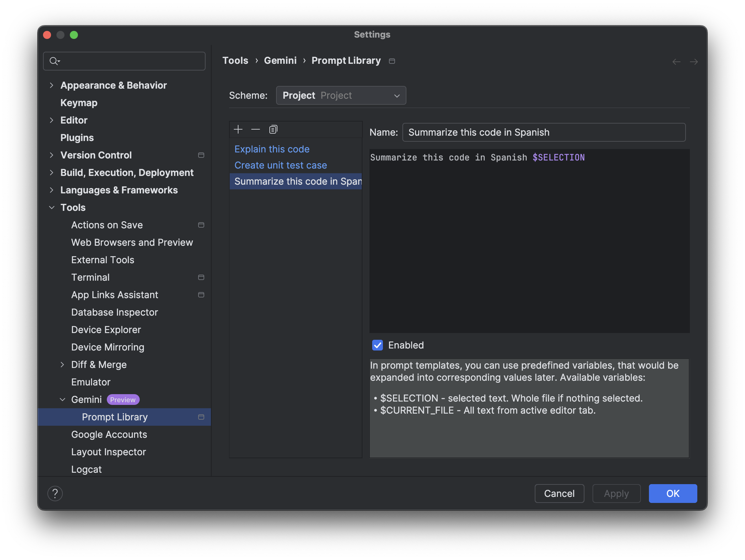Click the Cancel button
Viewport: 745px width, 560px height.
coord(559,494)
